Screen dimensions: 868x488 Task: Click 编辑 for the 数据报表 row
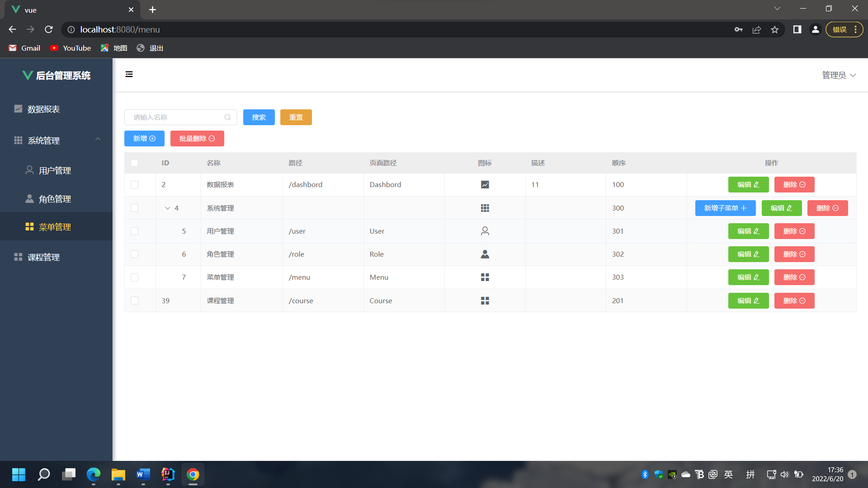[x=748, y=184]
